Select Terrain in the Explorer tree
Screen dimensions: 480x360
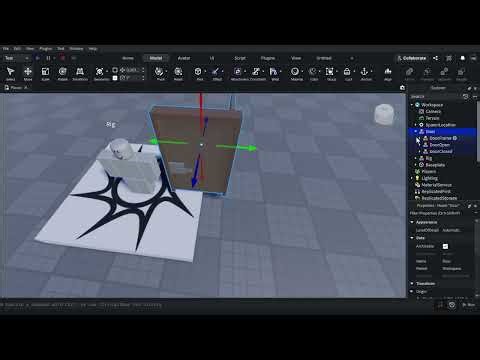tap(432, 118)
